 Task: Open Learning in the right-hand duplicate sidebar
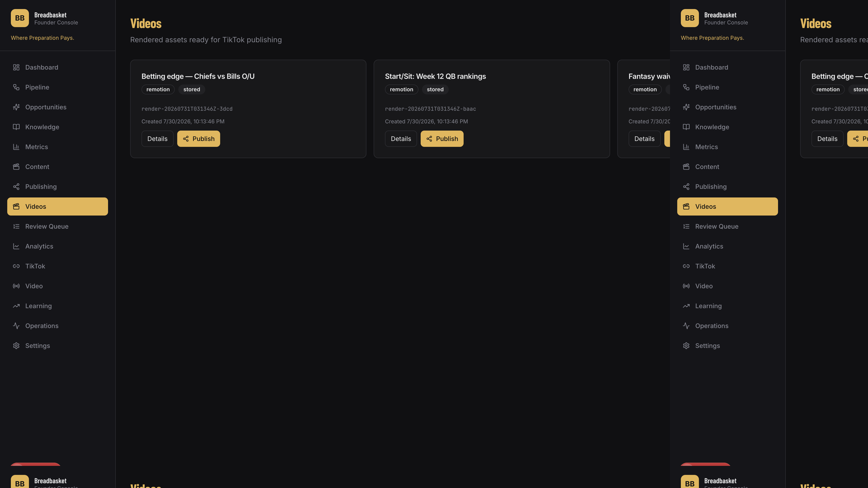[727, 306]
